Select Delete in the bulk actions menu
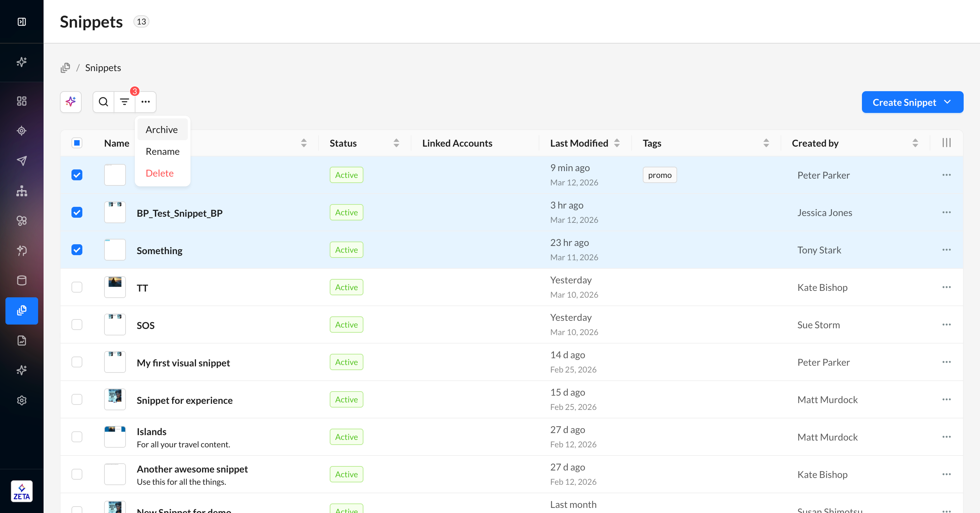The height and width of the screenshot is (513, 980). [x=159, y=173]
